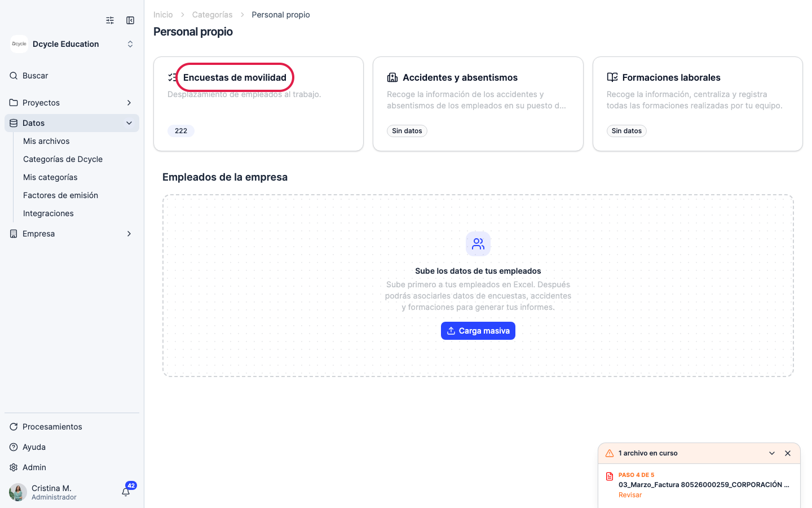Collapse the sidebar panel icon

(130, 20)
